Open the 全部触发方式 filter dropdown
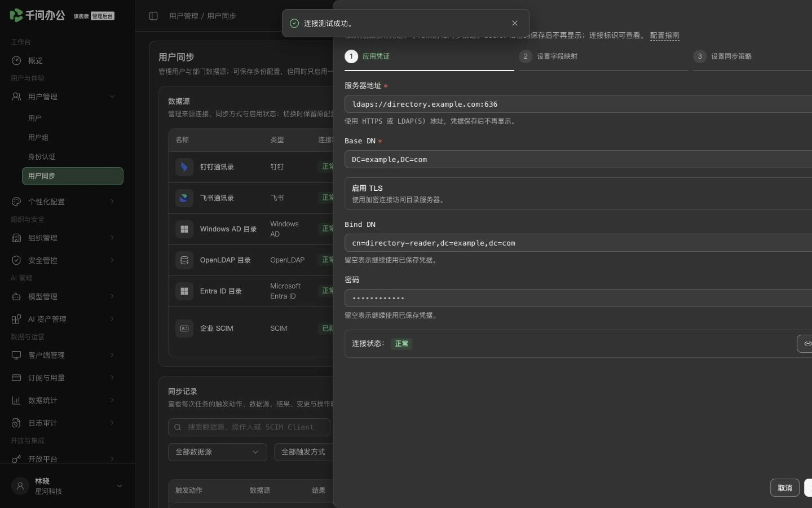The height and width of the screenshot is (508, 812). tap(303, 452)
